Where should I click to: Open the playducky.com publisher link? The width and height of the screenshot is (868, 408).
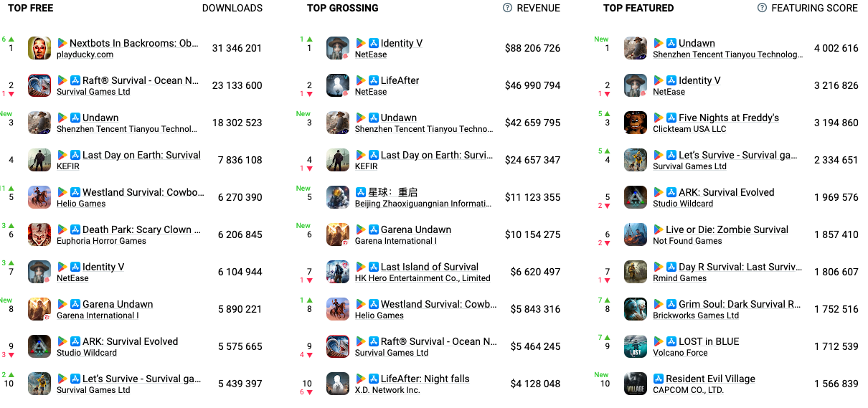click(85, 54)
